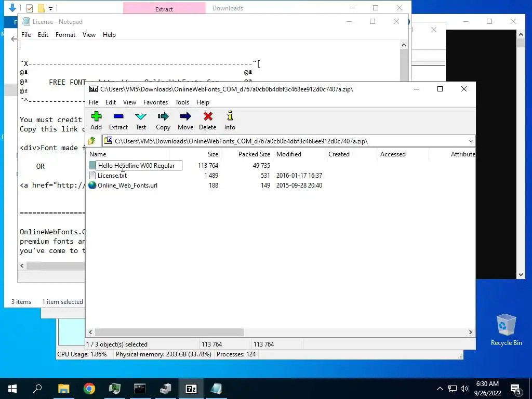This screenshot has width=532, height=399.
Task: Click the 2015-09-28 20:40 modified date
Action: click(x=299, y=185)
